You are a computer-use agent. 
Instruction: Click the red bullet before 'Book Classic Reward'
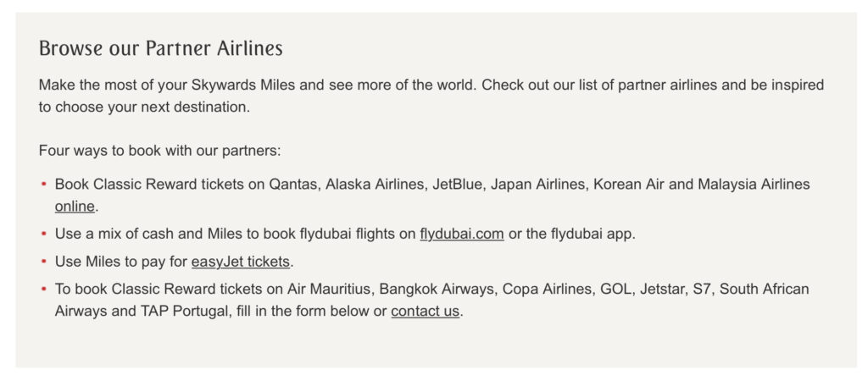point(44,184)
